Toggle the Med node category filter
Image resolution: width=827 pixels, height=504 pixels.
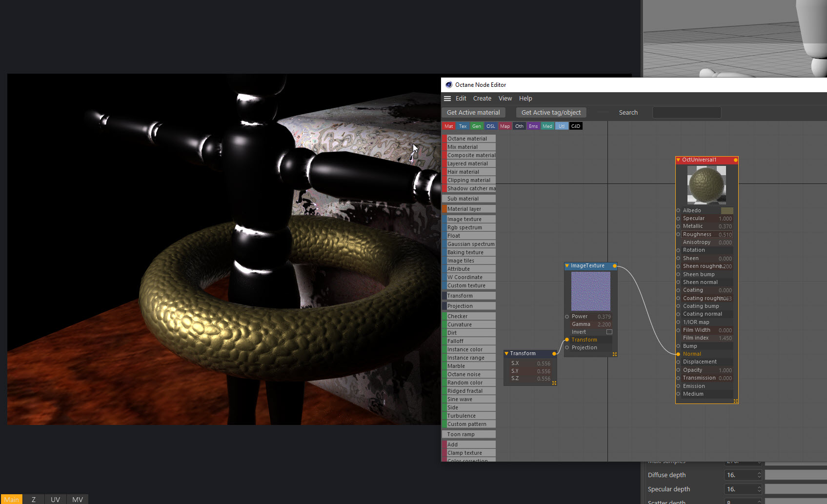[547, 126]
